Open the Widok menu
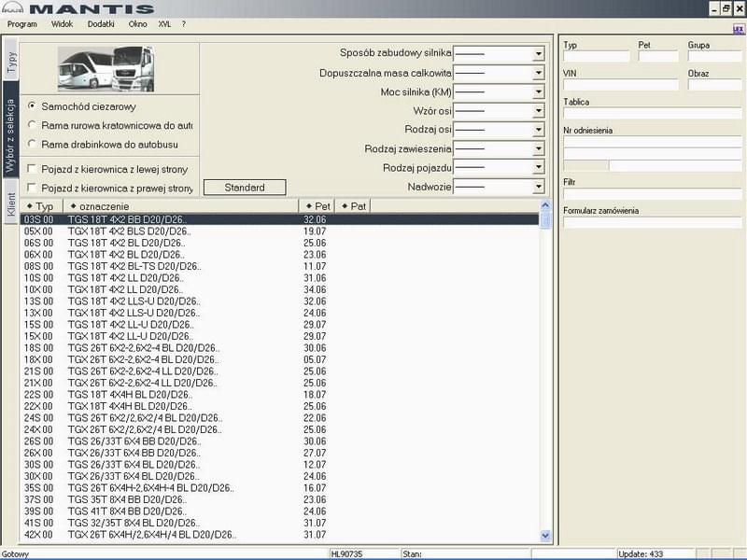747x560 pixels. click(62, 24)
